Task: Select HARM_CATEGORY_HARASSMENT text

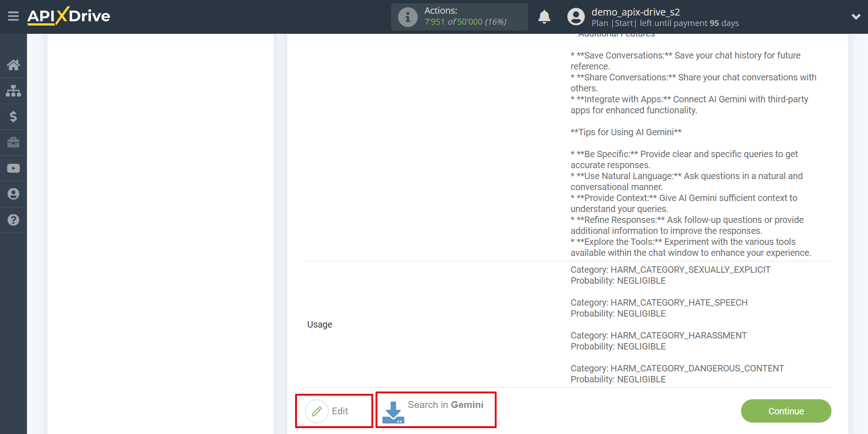Action: (678, 335)
